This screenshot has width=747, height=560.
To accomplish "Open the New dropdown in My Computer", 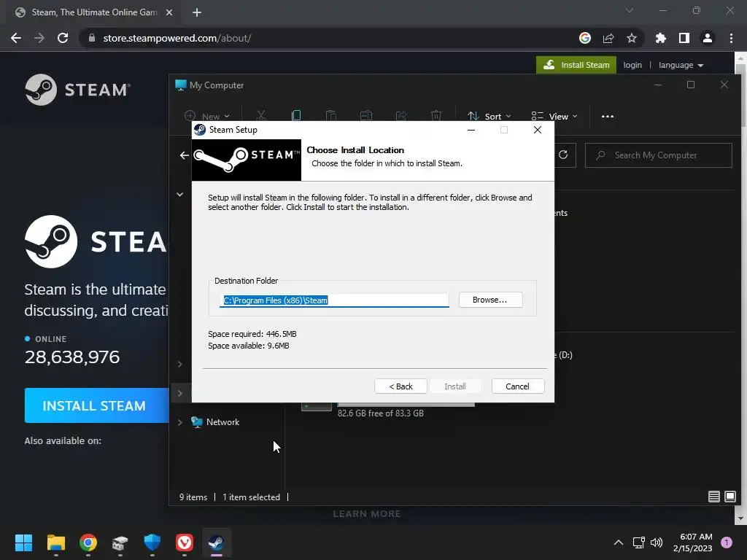I will (x=206, y=116).
